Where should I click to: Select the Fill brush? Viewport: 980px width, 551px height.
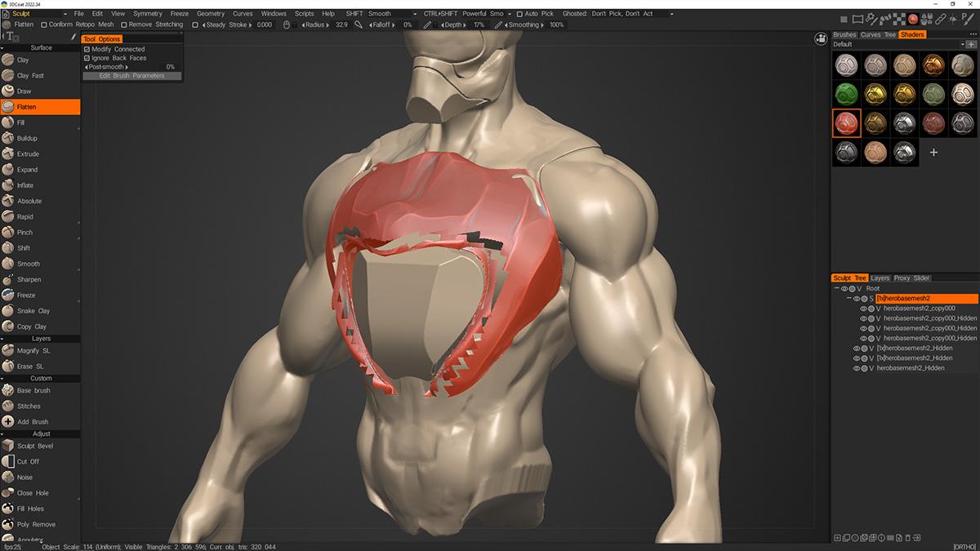pyautogui.click(x=40, y=122)
